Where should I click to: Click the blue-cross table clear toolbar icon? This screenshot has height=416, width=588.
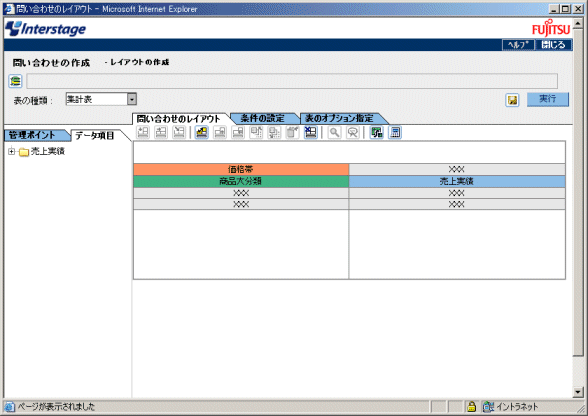pos(310,132)
